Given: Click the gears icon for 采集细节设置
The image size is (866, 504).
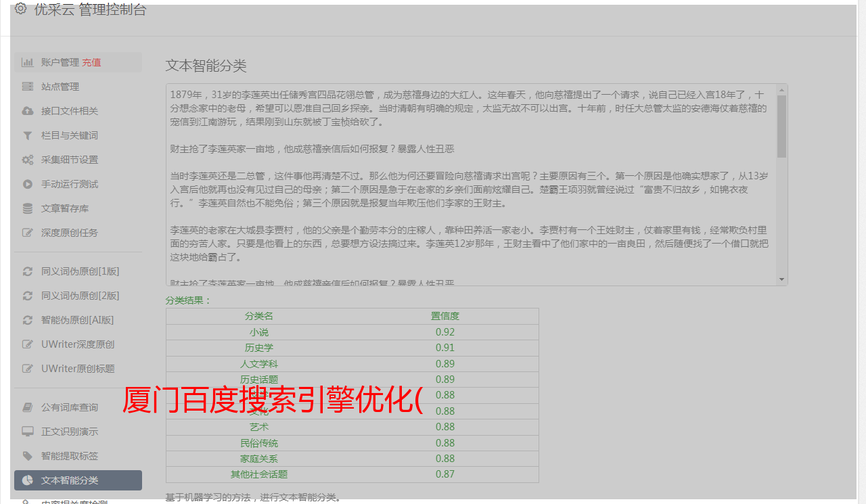Looking at the screenshot, I should [27, 160].
